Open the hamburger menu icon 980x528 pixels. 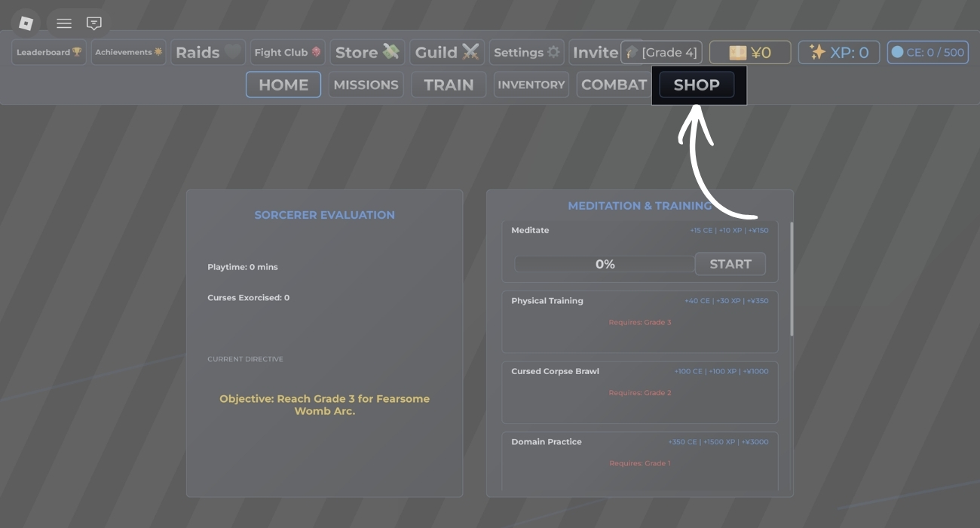(x=64, y=23)
